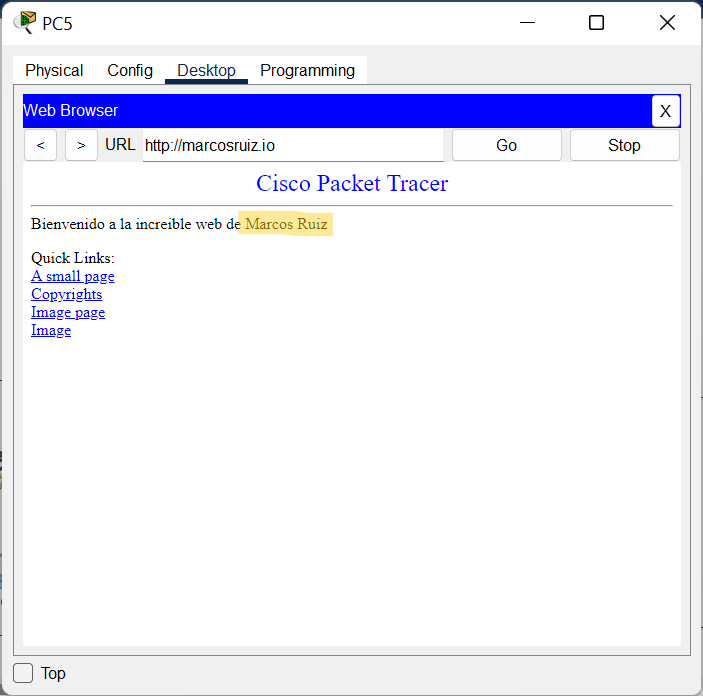Go forward with the browser's > button
This screenshot has height=696, width=703.
(x=81, y=145)
